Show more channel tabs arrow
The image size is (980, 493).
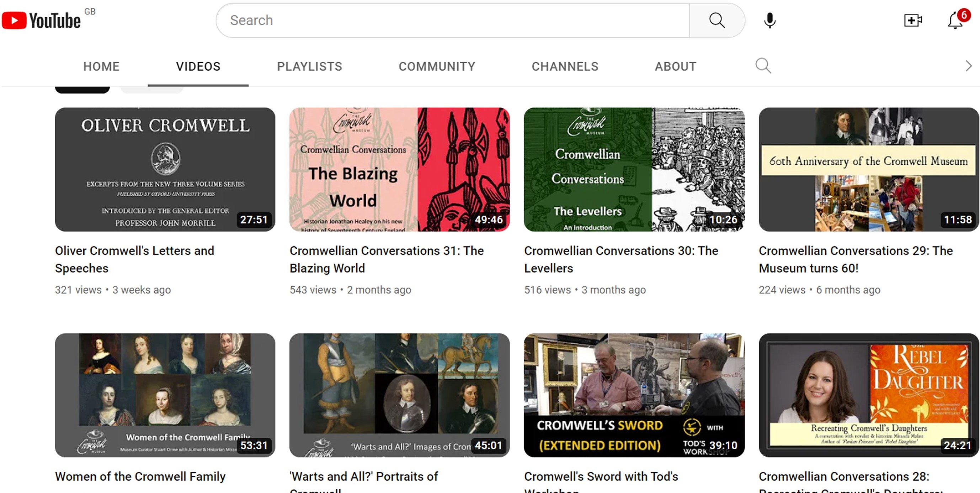point(969,66)
